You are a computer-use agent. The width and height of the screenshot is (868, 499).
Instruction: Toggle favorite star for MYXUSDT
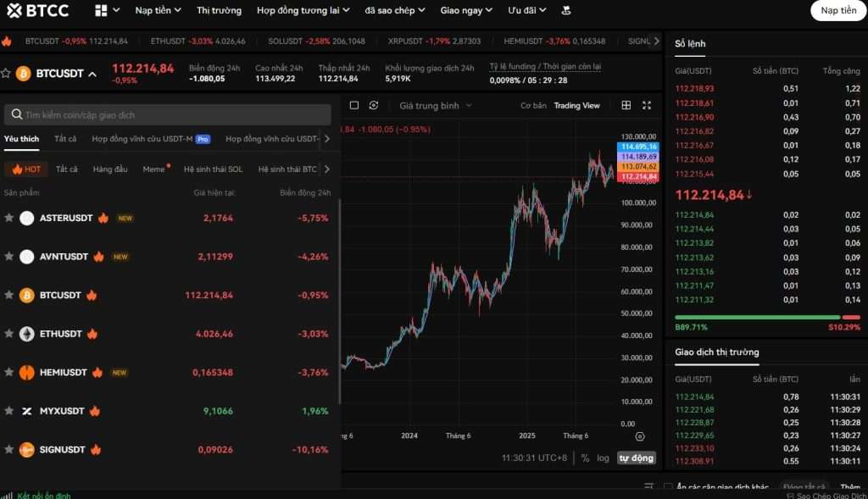(x=9, y=411)
